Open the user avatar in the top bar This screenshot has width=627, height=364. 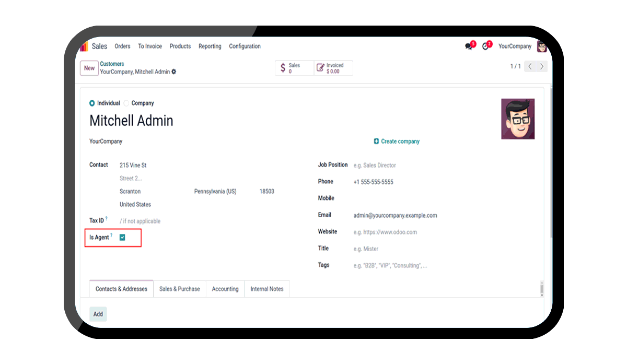pyautogui.click(x=542, y=46)
